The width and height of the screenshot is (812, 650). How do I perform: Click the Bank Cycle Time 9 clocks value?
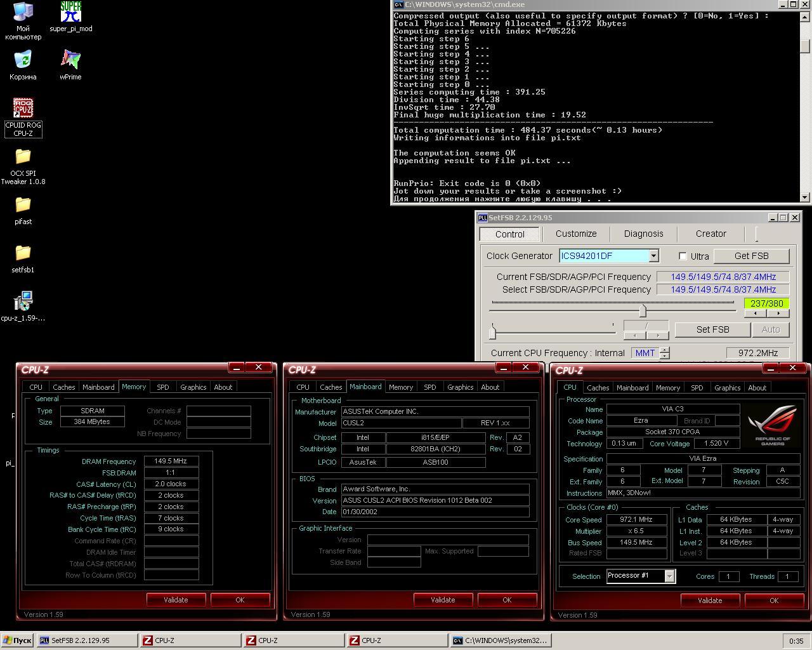171,529
